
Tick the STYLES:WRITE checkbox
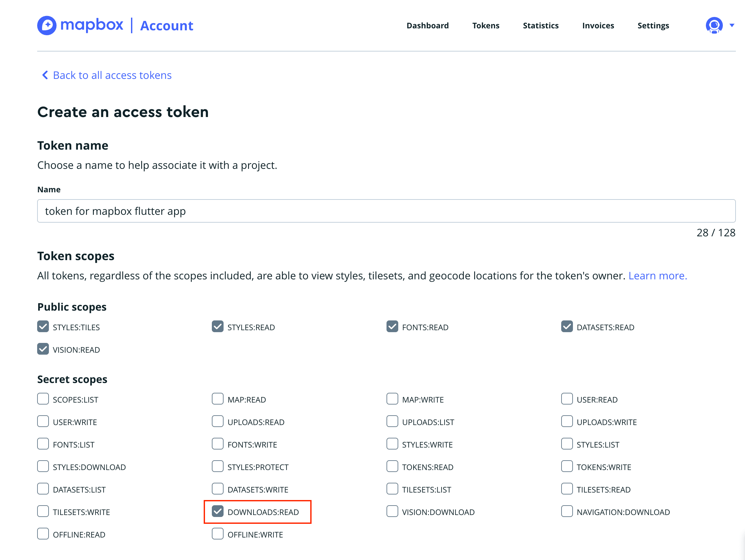(x=392, y=444)
